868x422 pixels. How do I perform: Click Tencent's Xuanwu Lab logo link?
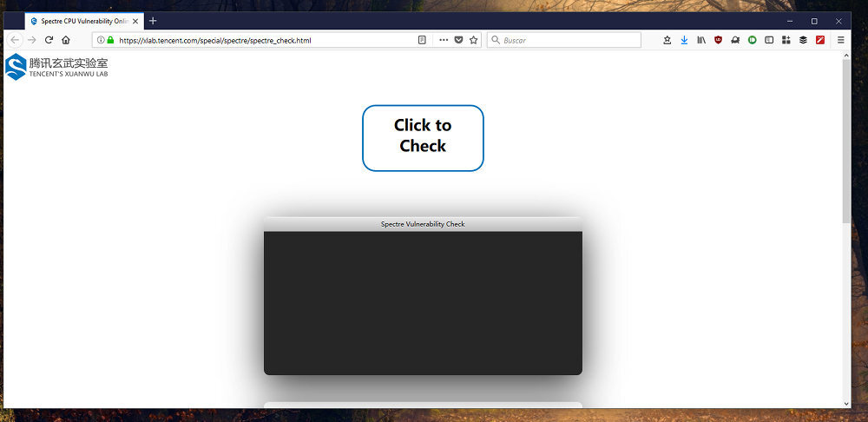(x=57, y=67)
